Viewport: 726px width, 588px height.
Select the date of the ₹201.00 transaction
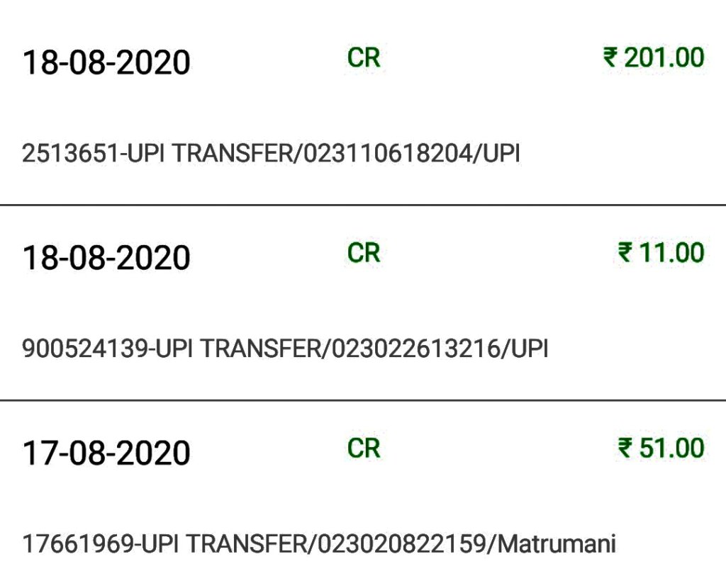(x=106, y=63)
